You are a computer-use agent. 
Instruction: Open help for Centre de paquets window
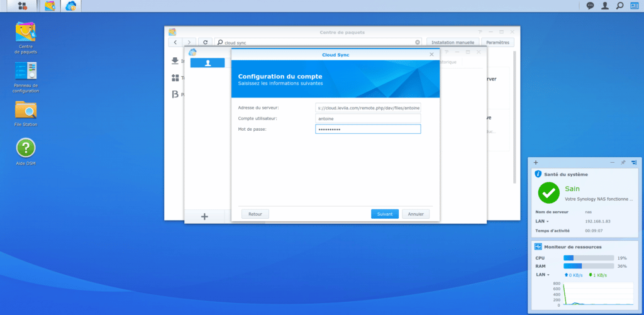[480, 32]
